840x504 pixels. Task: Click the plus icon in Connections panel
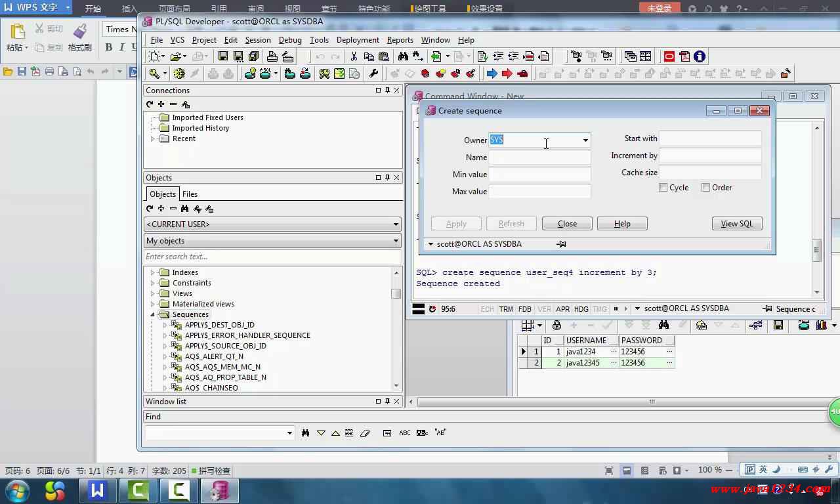(x=161, y=104)
